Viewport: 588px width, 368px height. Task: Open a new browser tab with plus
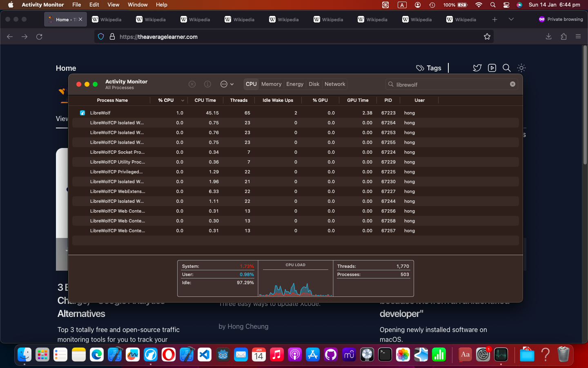[x=494, y=19]
